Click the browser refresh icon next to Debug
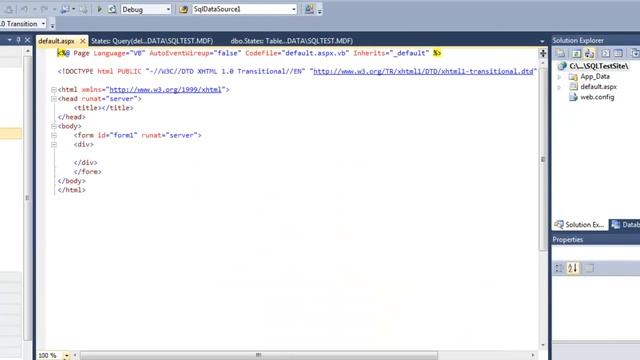The height and width of the screenshot is (360, 640). [x=112, y=9]
